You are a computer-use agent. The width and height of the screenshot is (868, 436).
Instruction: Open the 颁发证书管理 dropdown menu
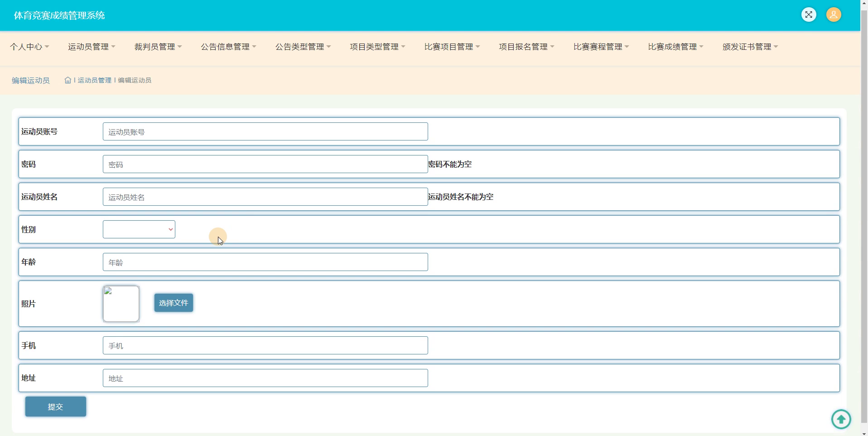pyautogui.click(x=750, y=47)
